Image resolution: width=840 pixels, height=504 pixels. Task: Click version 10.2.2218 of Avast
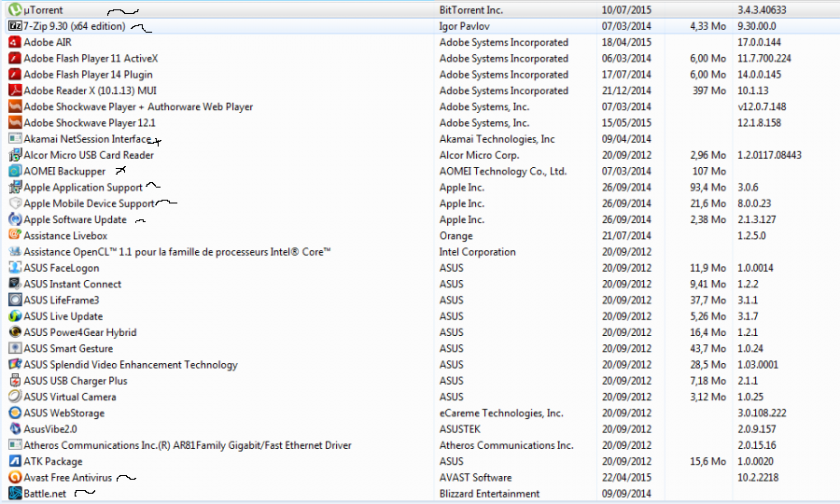763,477
